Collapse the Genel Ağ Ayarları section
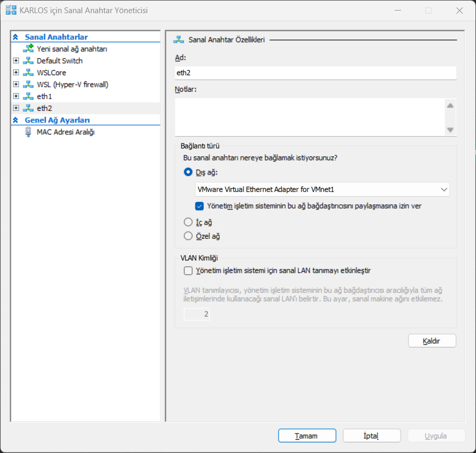 (16, 120)
